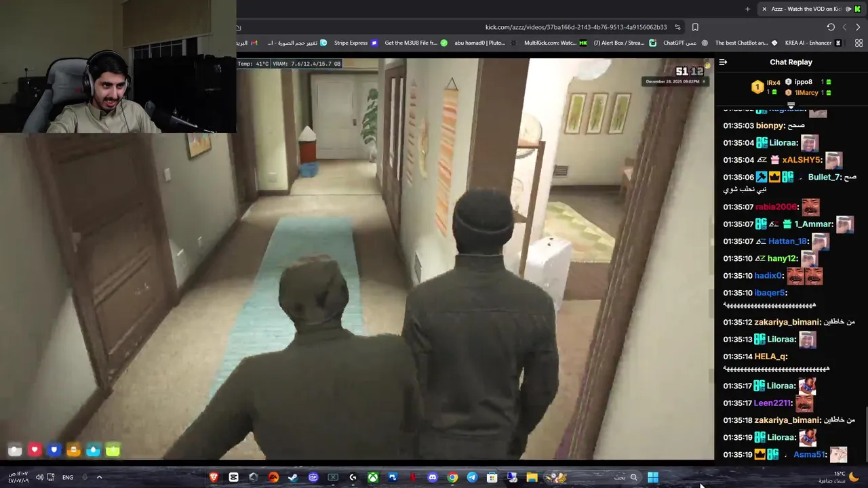Image resolution: width=868 pixels, height=488 pixels.
Task: Click the kick.com address bar URL
Action: click(576, 27)
